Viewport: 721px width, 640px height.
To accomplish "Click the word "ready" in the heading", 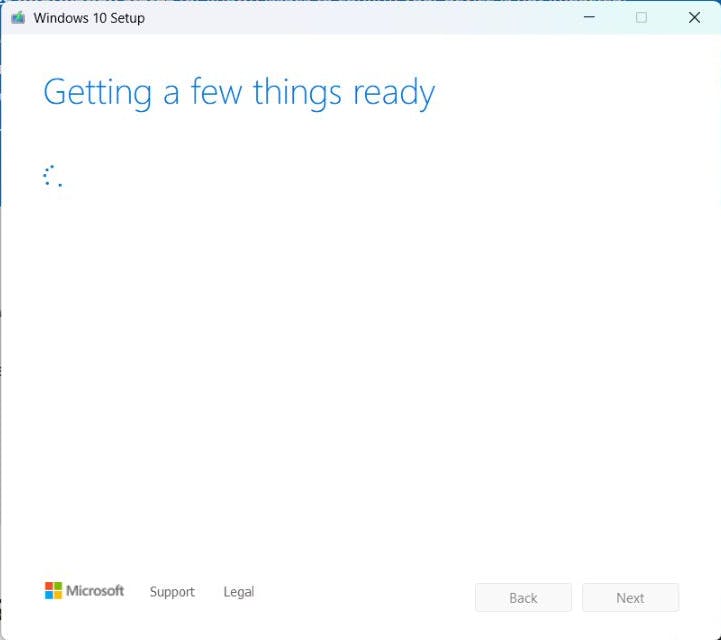I will [x=394, y=93].
